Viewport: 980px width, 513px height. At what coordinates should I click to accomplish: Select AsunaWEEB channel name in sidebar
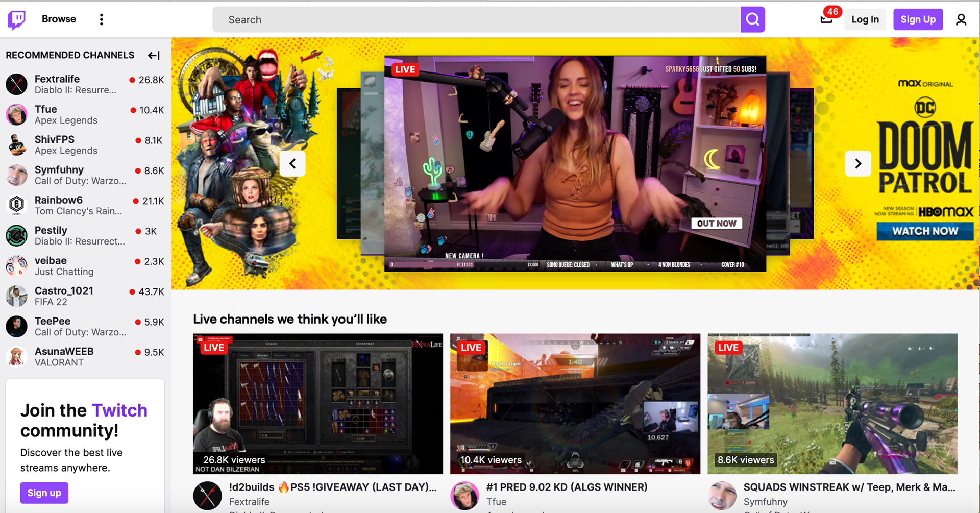click(x=64, y=351)
